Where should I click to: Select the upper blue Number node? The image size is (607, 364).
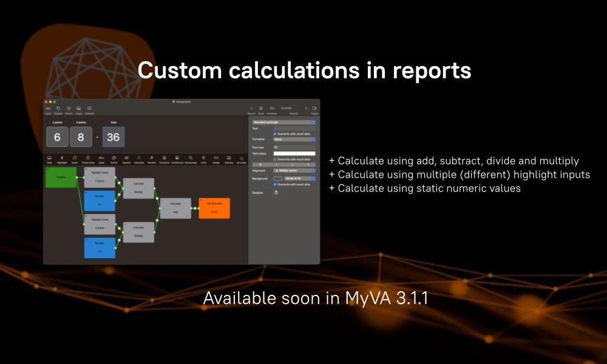coord(100,201)
